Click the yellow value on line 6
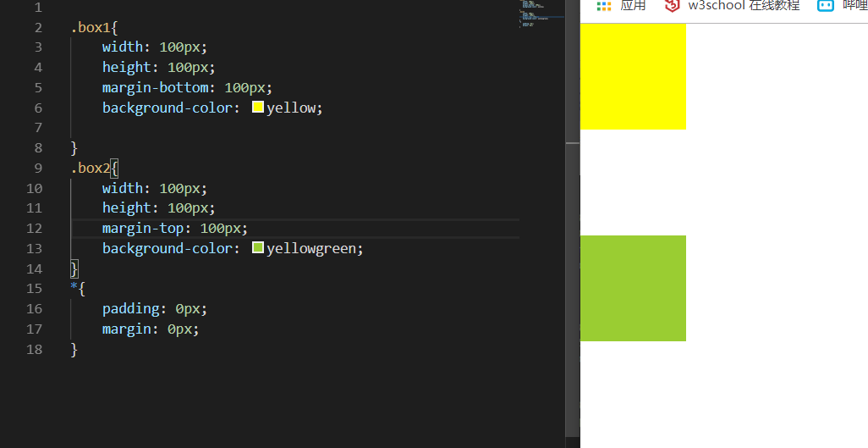The width and height of the screenshot is (868, 448). [x=291, y=108]
